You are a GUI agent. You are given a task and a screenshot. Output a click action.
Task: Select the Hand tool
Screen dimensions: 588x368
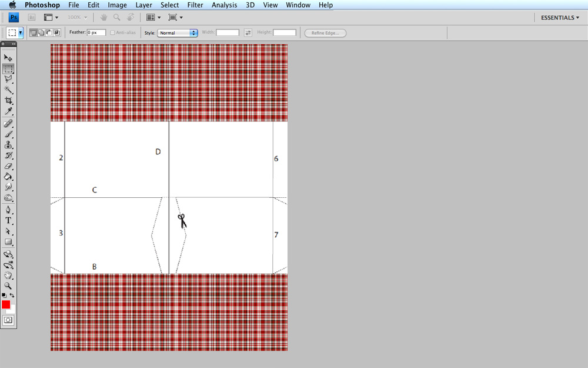coord(8,275)
